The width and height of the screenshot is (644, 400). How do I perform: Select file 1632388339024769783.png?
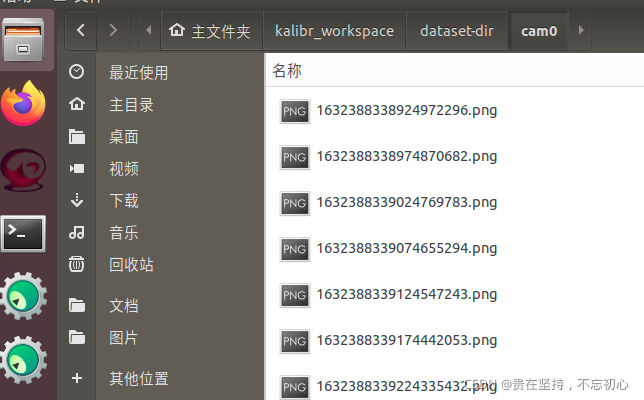(407, 203)
